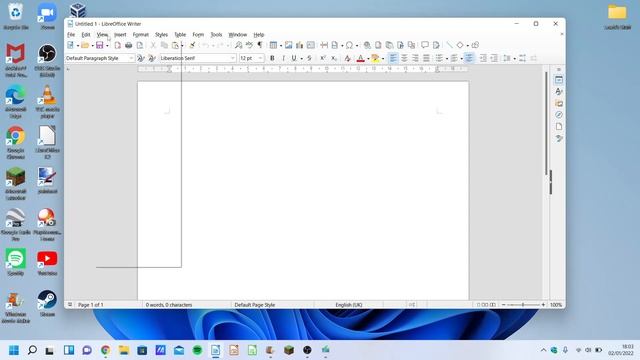The image size is (640, 360).
Task: Click the Save floppy disk icon
Action: tap(100, 45)
